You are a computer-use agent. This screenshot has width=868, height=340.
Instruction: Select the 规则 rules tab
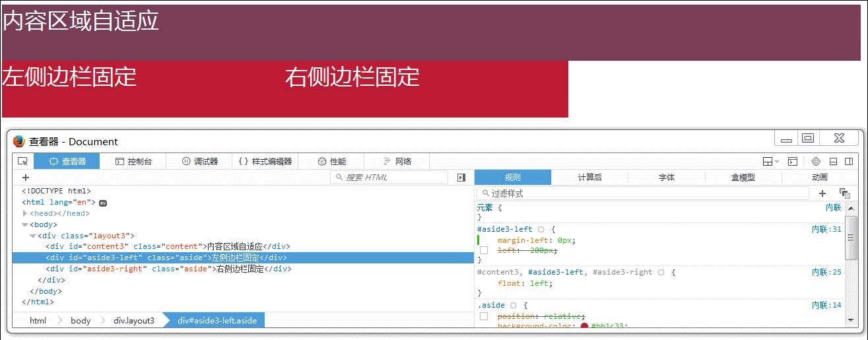click(x=513, y=177)
